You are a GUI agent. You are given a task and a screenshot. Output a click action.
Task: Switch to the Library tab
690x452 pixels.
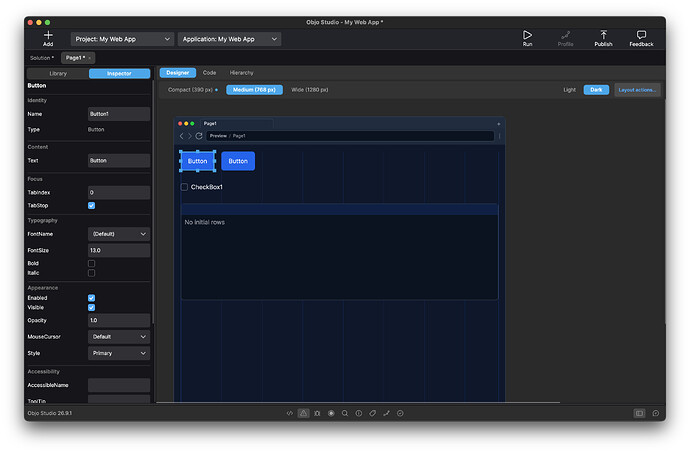pos(58,73)
